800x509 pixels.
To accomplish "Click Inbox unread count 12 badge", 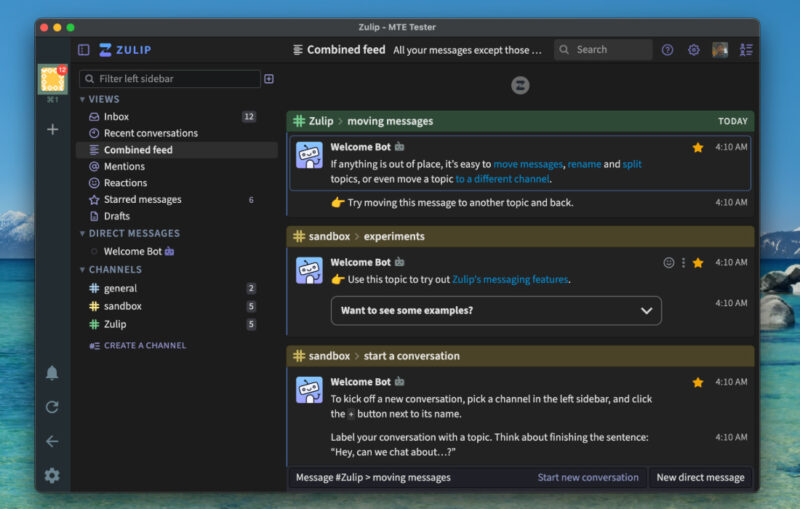I will (x=248, y=117).
